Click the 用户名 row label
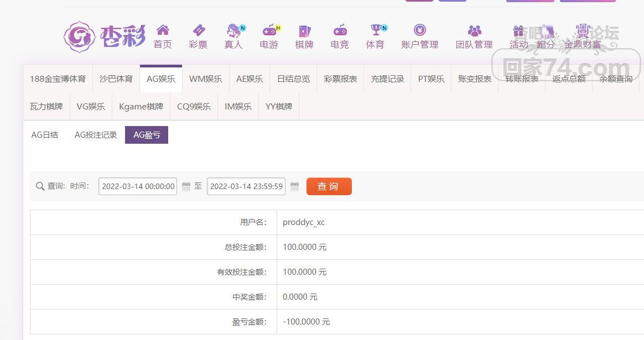The image size is (644, 340). tap(253, 223)
